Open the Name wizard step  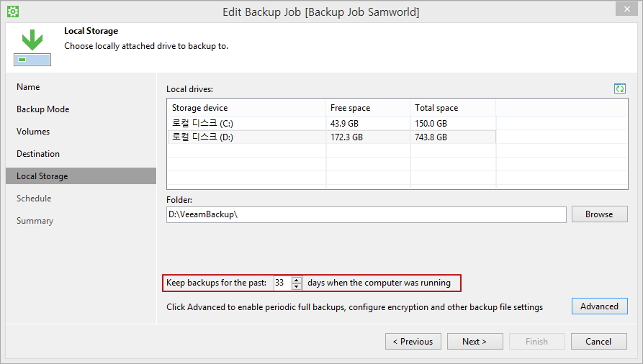coord(28,87)
